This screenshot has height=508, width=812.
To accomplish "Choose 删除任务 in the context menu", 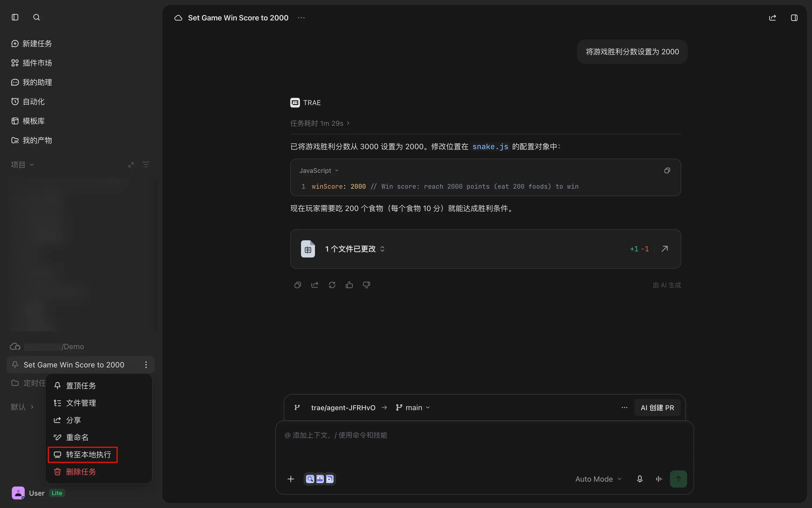I will coord(99,472).
